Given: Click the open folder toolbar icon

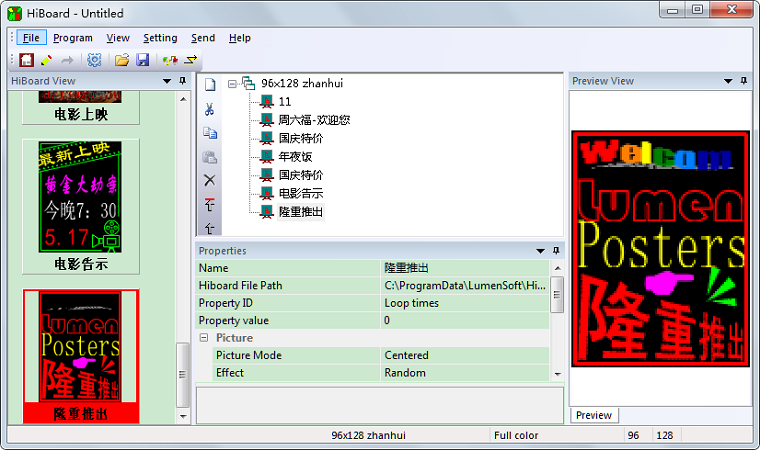Looking at the screenshot, I should pos(122,60).
